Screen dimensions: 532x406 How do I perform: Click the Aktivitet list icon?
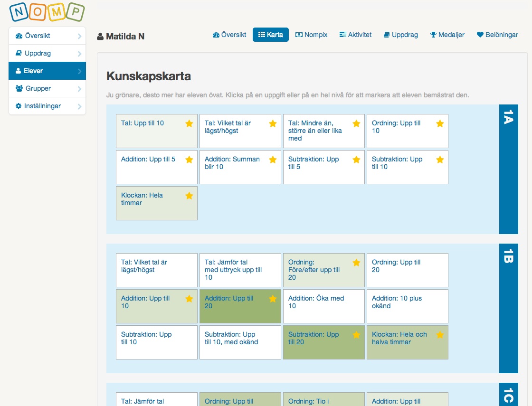tap(343, 34)
